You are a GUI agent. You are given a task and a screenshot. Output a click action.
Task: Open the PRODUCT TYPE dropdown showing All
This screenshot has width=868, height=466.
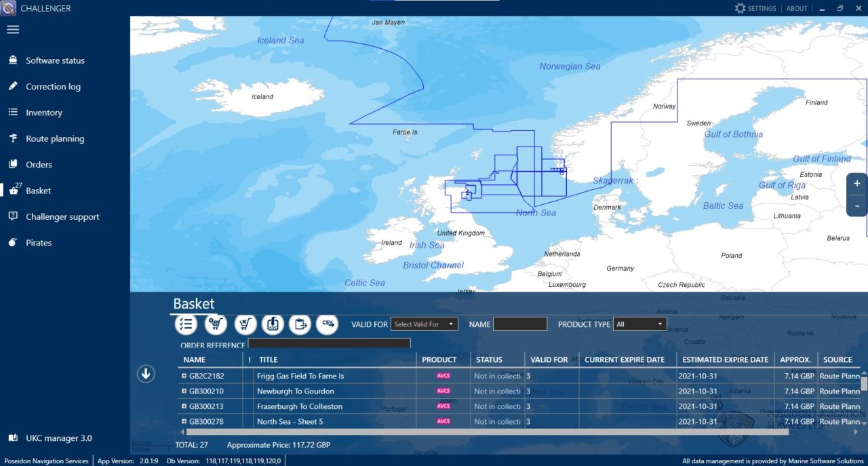(638, 324)
